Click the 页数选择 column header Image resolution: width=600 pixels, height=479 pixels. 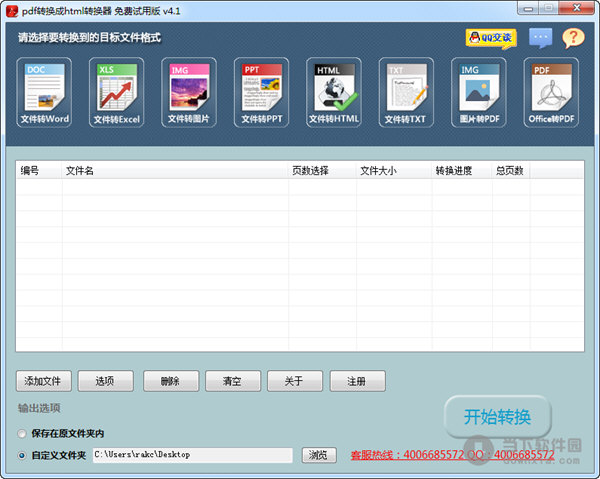pyautogui.click(x=322, y=170)
